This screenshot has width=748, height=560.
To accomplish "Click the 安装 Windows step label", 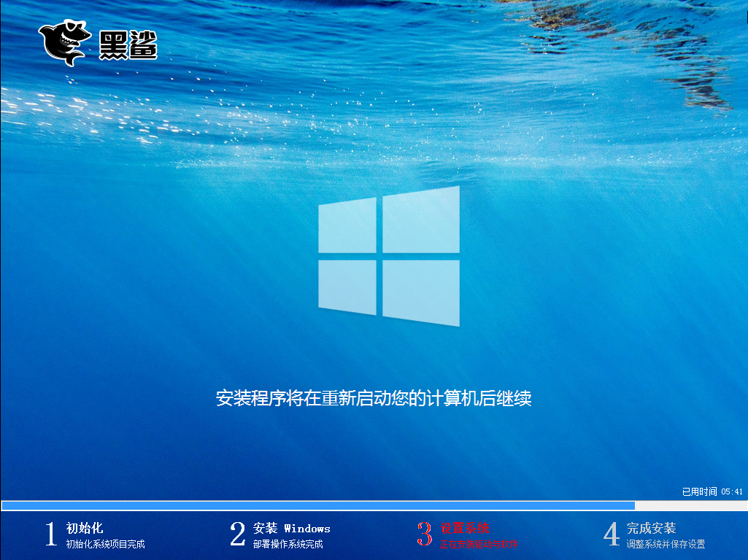I will (293, 528).
